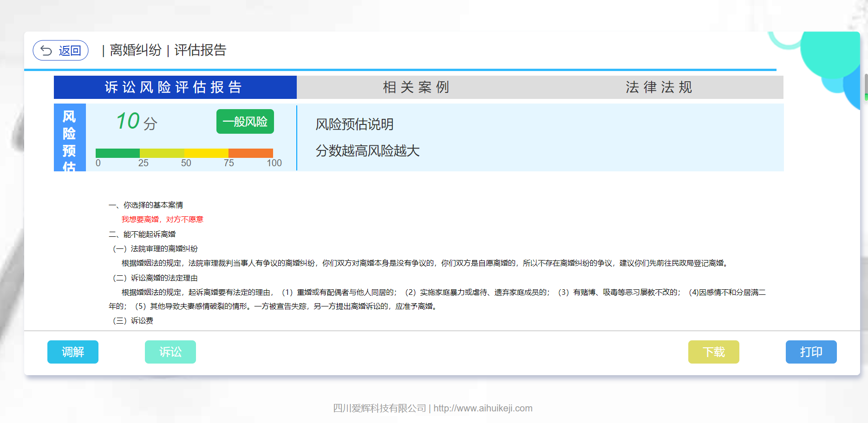Click the 风险预估说明 heading
Image resolution: width=868 pixels, height=423 pixels.
coord(354,124)
